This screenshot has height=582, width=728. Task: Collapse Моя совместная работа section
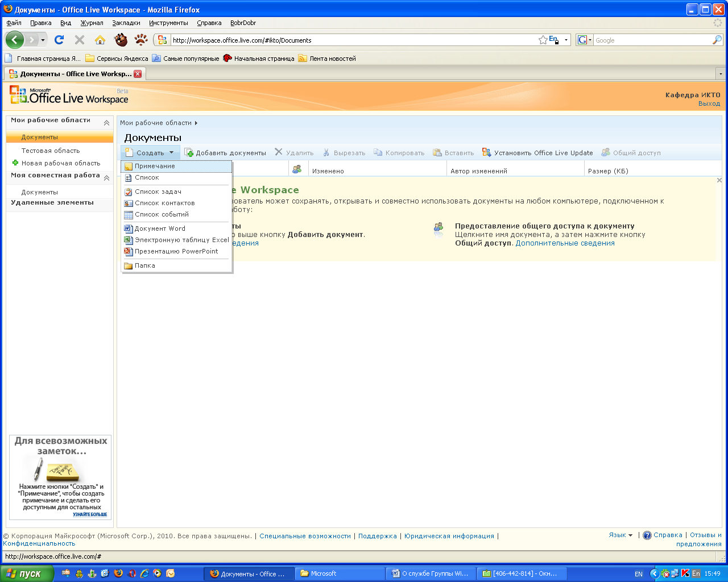[106, 178]
